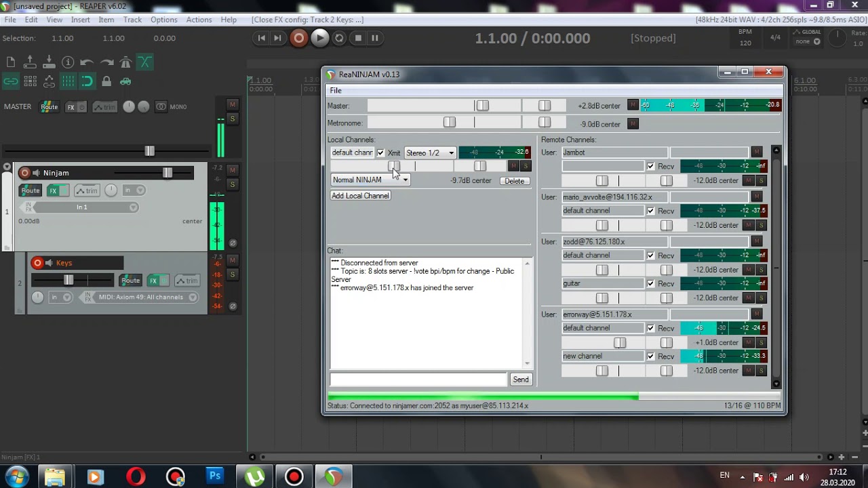This screenshot has height=488, width=868.
Task: Arm the Ninjam track for recording
Action: [25, 173]
